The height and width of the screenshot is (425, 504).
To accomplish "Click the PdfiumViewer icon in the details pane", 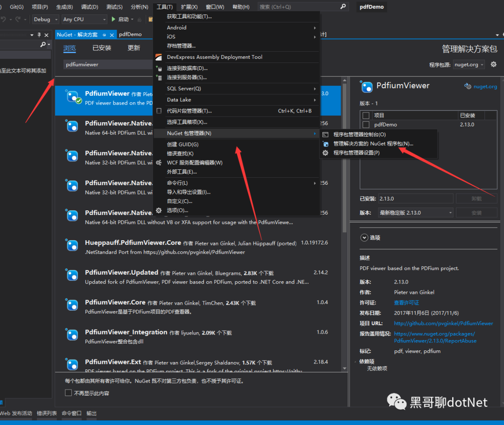I will coord(366,86).
